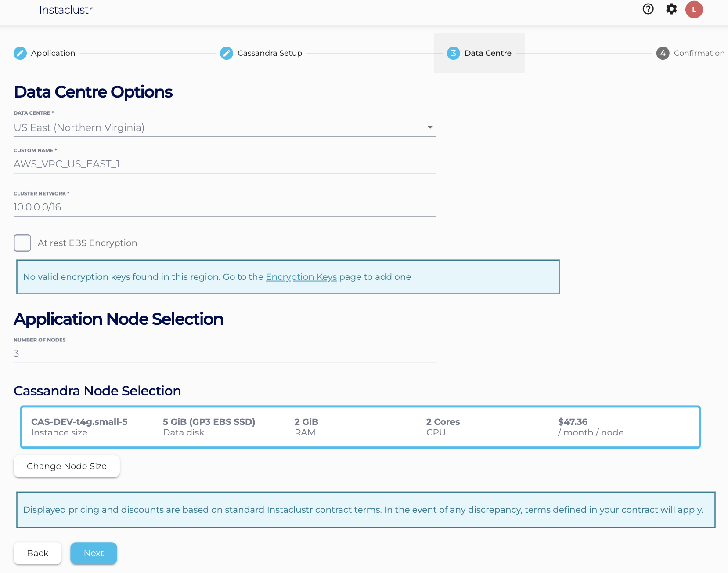
Task: Click the user avatar labeled L
Action: 694,10
